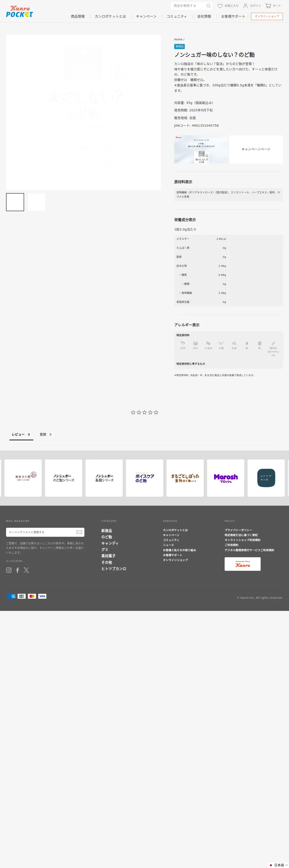The image size is (289, 868).
Task: Open ノンシュガー茶館シリーズ brand card
Action: 104,478
